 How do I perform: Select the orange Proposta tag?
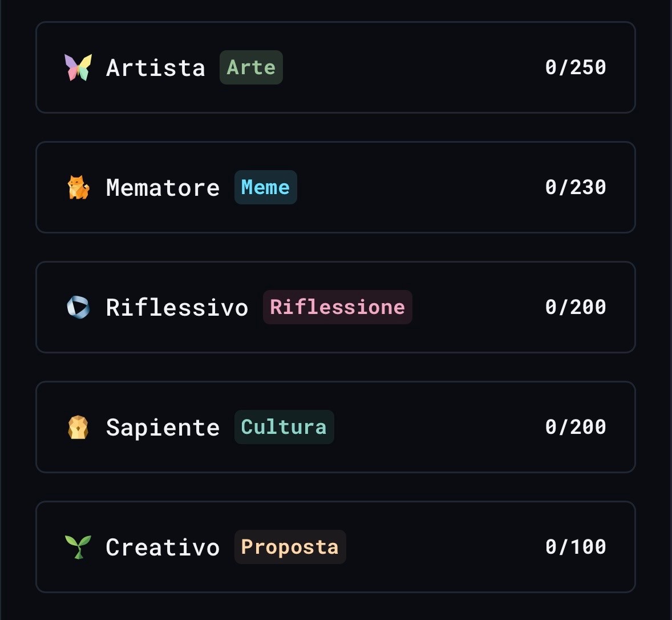[x=290, y=547]
